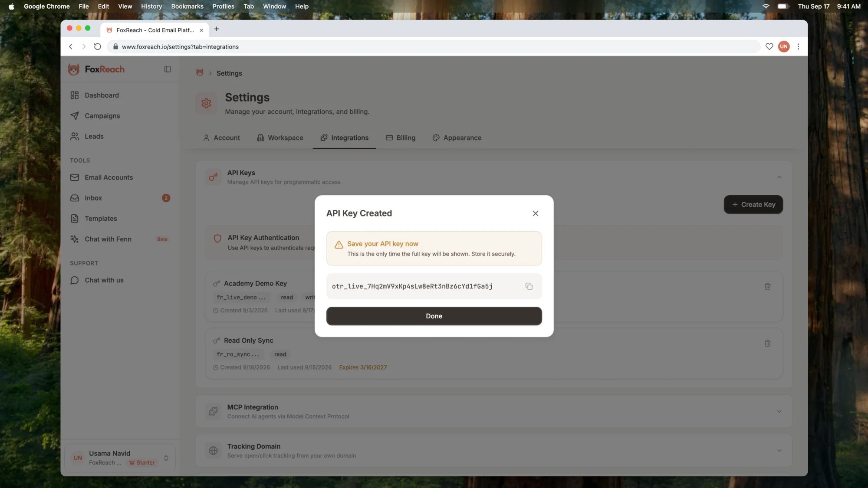Open the Bookmarks menu
The height and width of the screenshot is (488, 868).
tap(187, 6)
